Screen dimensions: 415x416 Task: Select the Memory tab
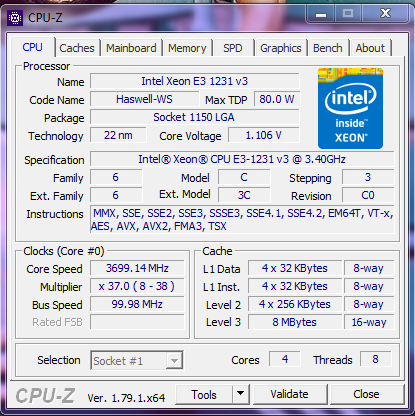[187, 48]
